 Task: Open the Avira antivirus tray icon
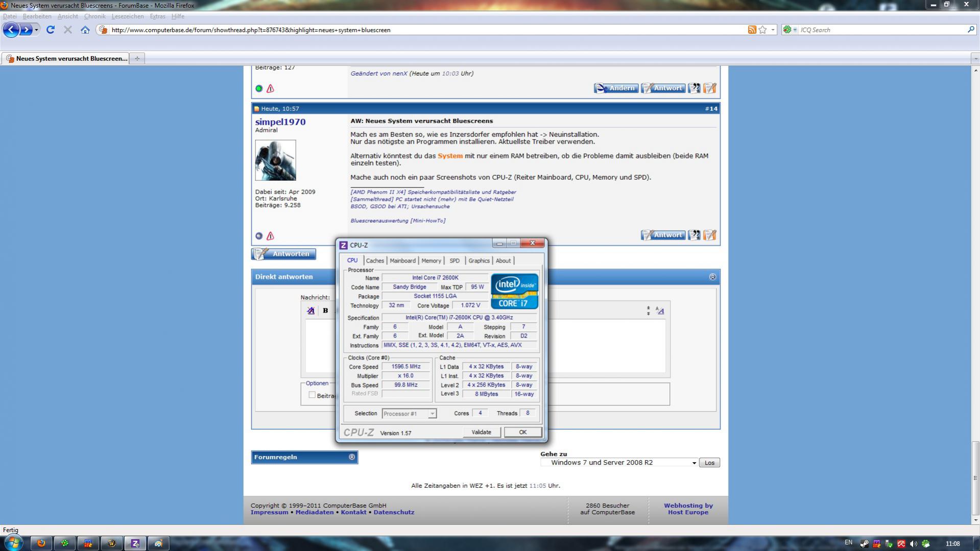coord(901,544)
